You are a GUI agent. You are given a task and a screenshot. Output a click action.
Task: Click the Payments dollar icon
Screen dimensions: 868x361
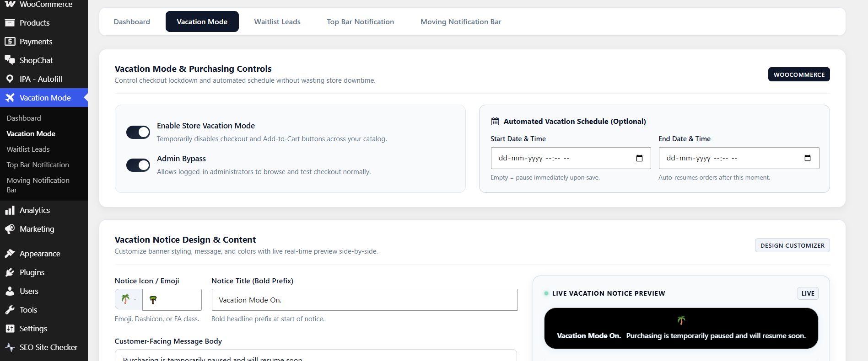(x=10, y=42)
